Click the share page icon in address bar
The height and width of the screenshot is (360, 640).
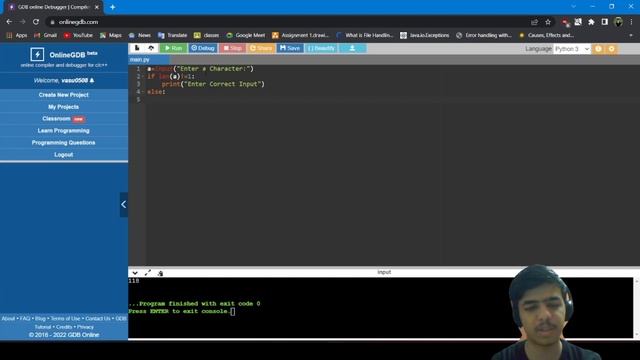pos(534,22)
